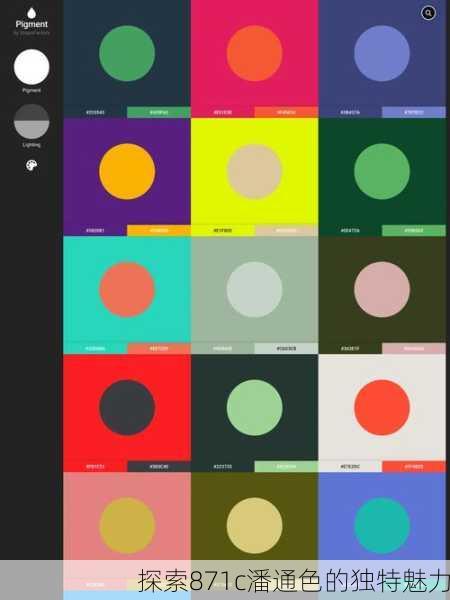Screen dimensions: 450x600
Task: Click coral circle on turquoise tile
Action: (x=127, y=290)
